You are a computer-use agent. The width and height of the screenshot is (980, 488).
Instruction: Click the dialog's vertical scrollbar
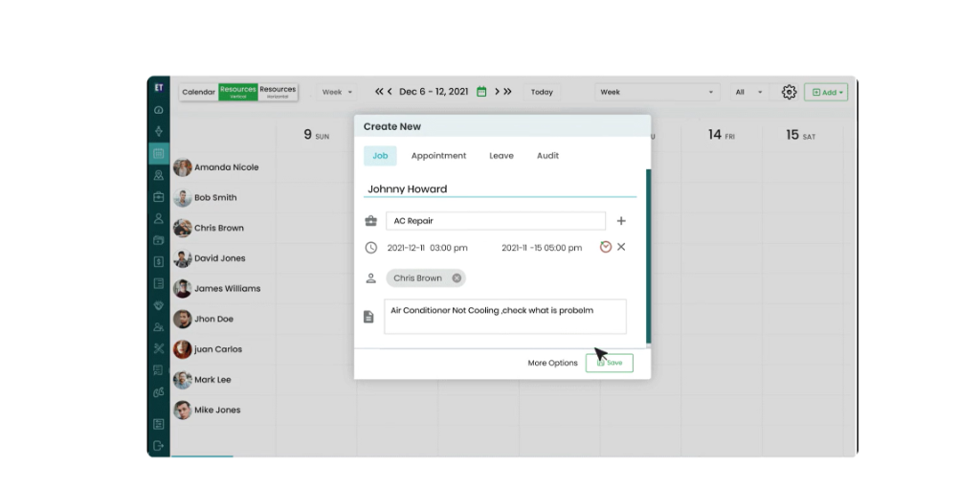648,256
